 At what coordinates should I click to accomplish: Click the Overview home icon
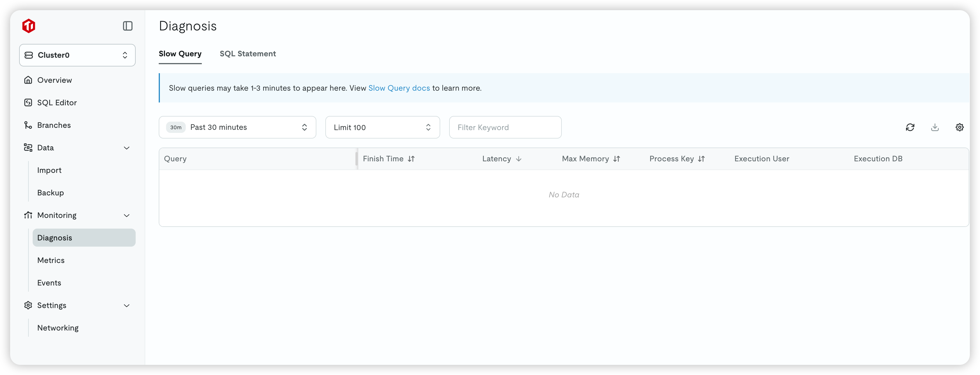point(28,80)
